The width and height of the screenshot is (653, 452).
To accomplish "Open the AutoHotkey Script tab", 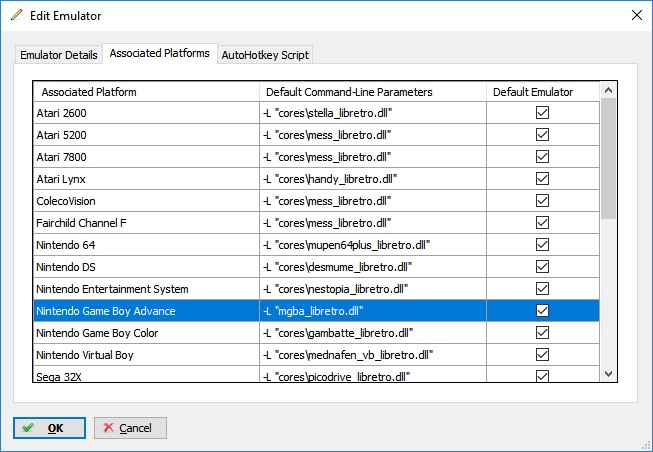I will point(265,55).
